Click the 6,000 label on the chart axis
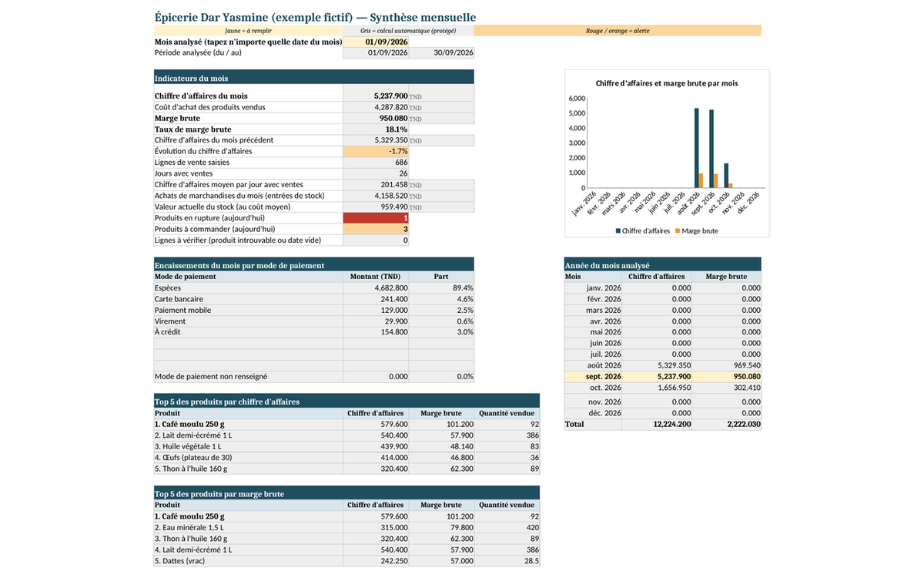The height and width of the screenshot is (578, 924). click(577, 99)
